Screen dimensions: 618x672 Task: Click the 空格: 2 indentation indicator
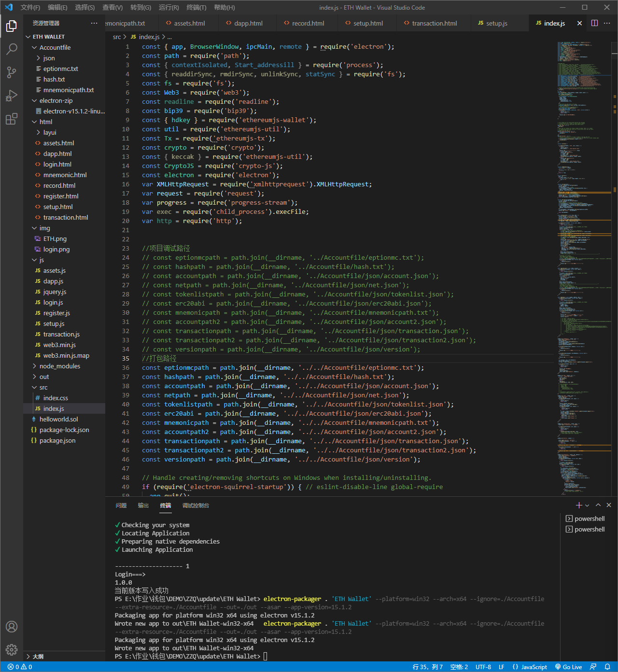pyautogui.click(x=459, y=667)
